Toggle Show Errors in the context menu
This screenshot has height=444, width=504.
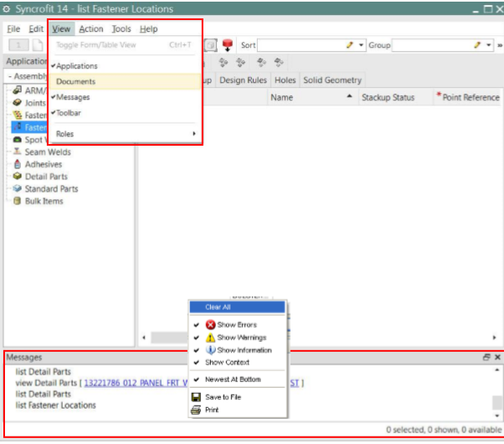pos(237,325)
